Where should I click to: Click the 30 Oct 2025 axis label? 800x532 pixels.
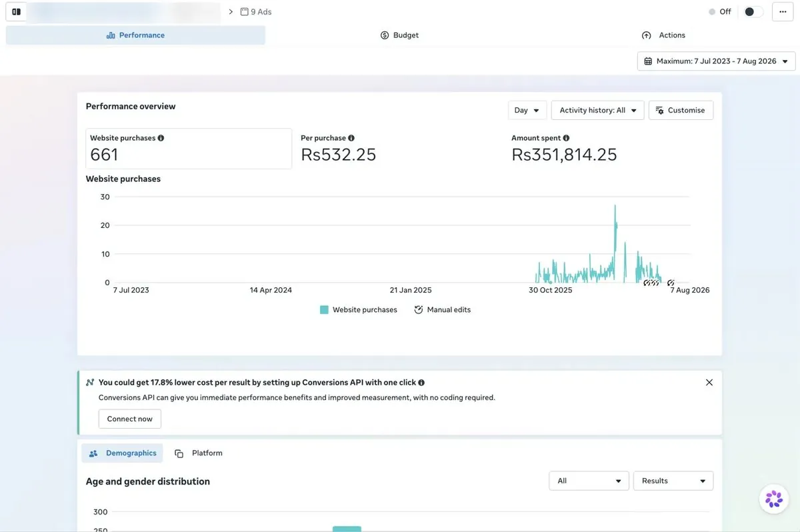pyautogui.click(x=551, y=290)
